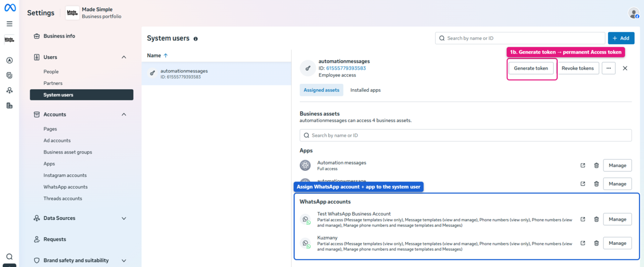
Task: Click the key icon beside automationmessages in the list
Action: (x=152, y=73)
